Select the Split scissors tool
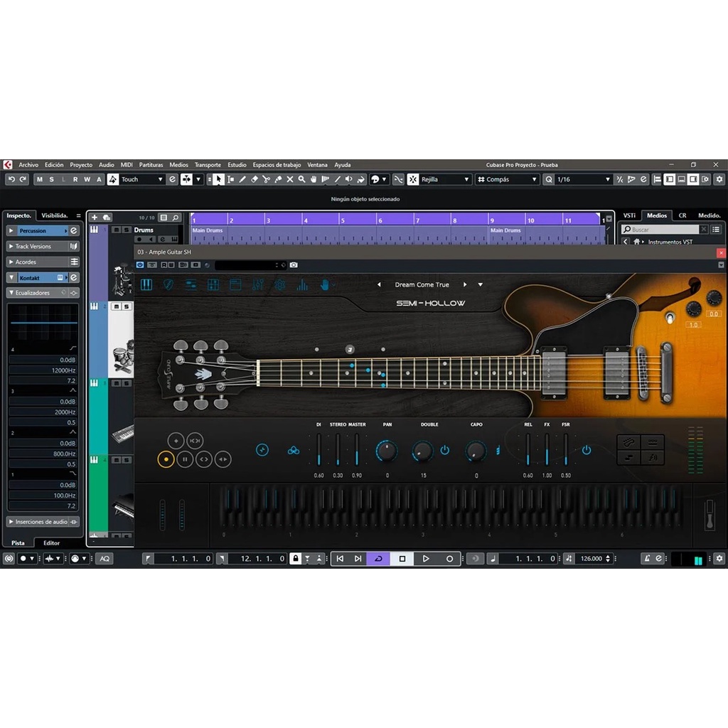Viewport: 728px width, 728px height. [266, 179]
